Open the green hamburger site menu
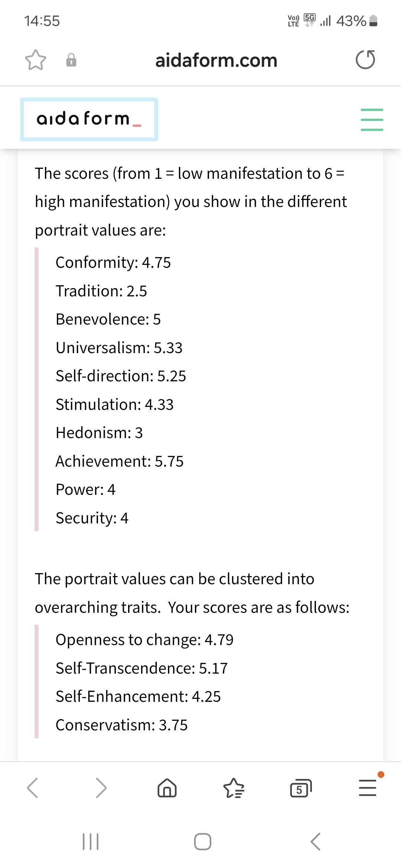Screen dimensions: 401x868 (372, 119)
